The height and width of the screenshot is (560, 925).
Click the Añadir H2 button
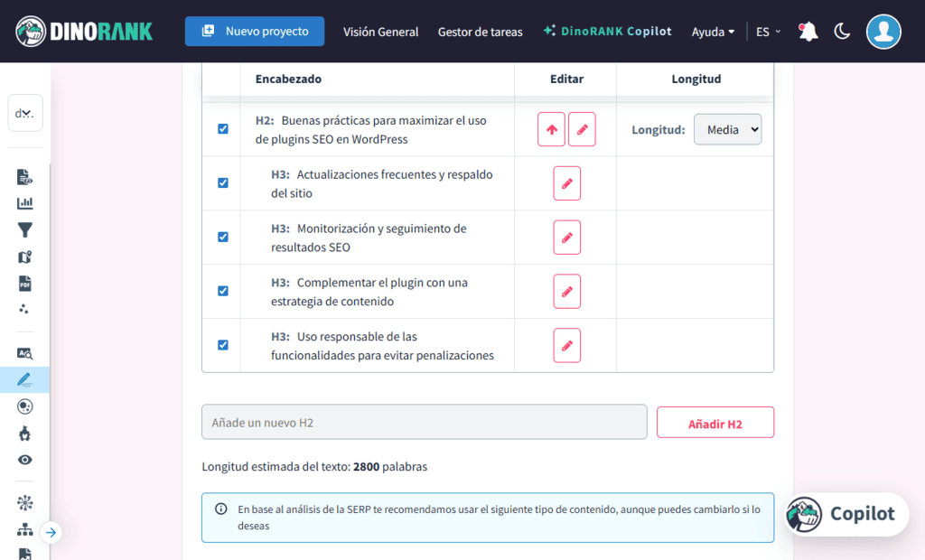[715, 422]
